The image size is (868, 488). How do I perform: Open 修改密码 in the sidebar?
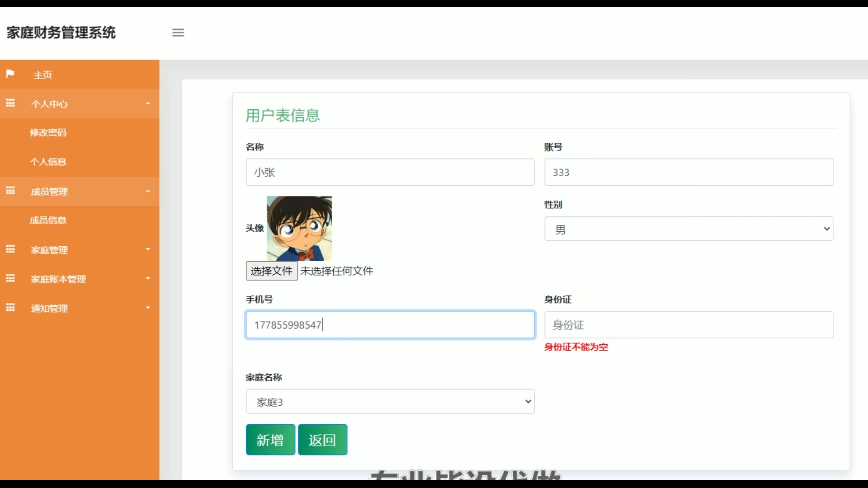tap(48, 132)
